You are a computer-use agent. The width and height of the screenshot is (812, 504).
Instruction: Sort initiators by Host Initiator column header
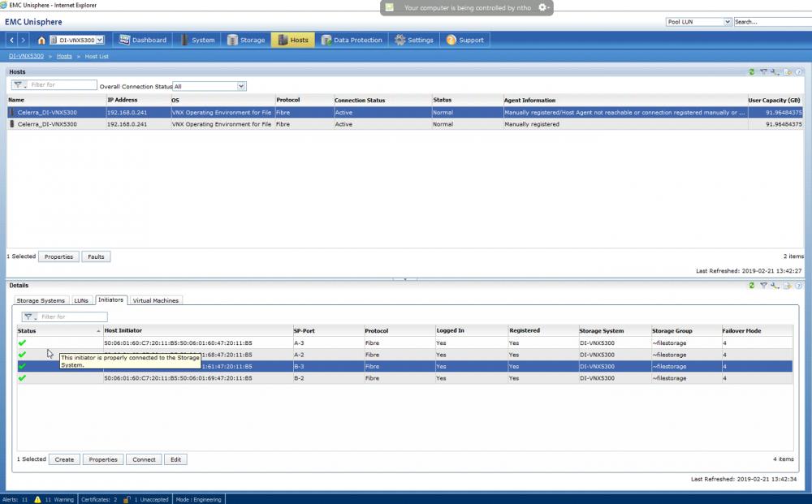[x=198, y=330]
